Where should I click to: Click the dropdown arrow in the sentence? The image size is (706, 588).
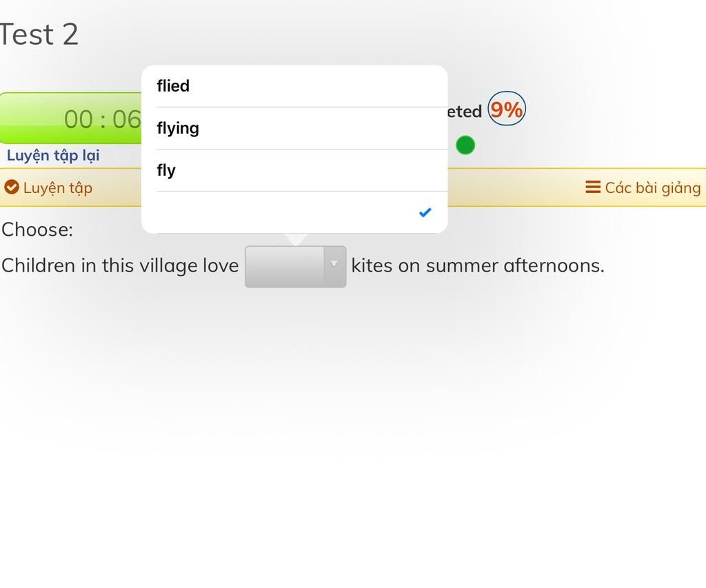pyautogui.click(x=334, y=265)
